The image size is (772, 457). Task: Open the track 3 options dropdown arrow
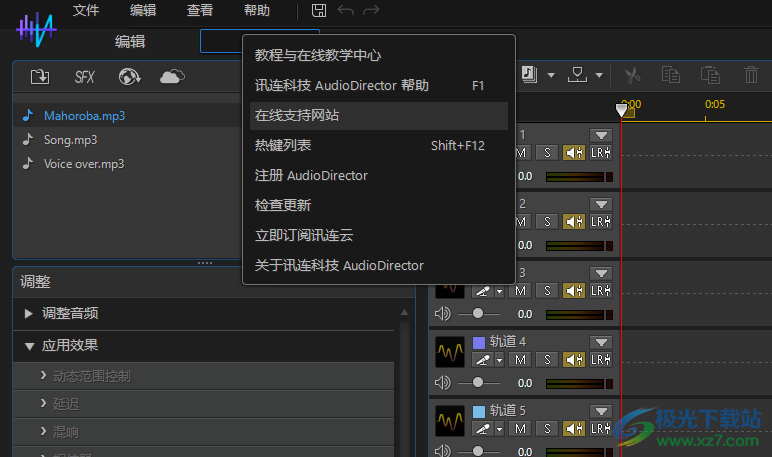tap(601, 273)
